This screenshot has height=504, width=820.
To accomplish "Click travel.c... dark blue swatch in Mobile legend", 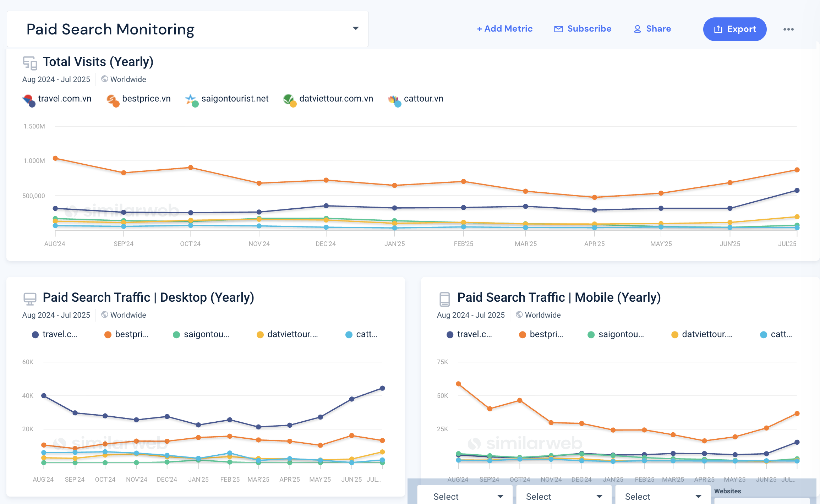I will (x=450, y=335).
